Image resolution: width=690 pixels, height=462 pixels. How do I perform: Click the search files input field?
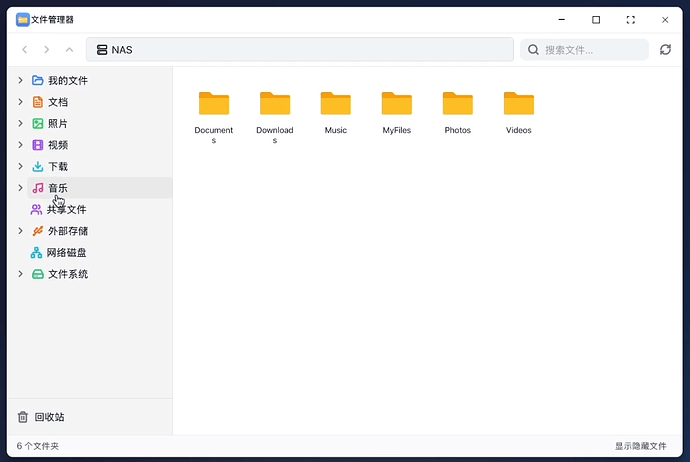tap(590, 50)
